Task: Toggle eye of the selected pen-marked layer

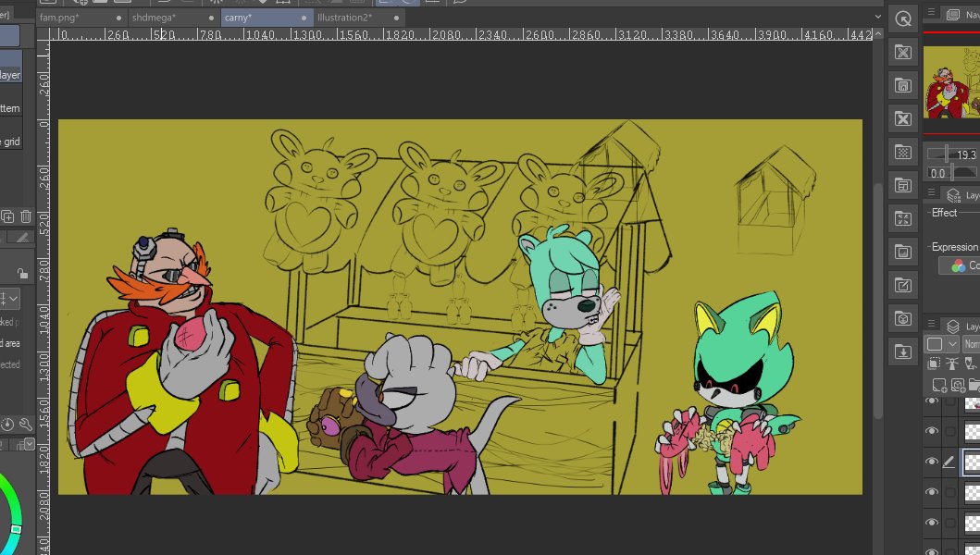Action: (x=932, y=462)
